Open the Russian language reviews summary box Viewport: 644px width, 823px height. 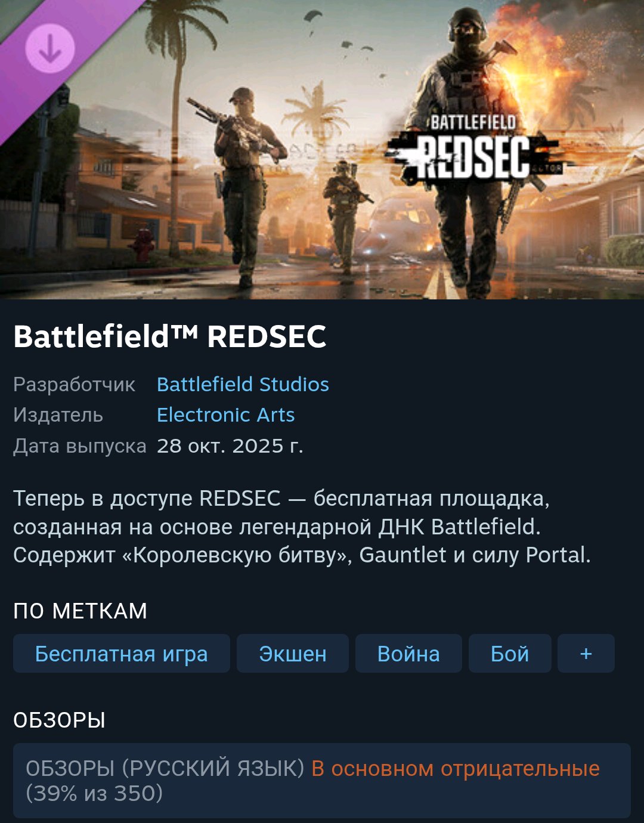(x=322, y=781)
